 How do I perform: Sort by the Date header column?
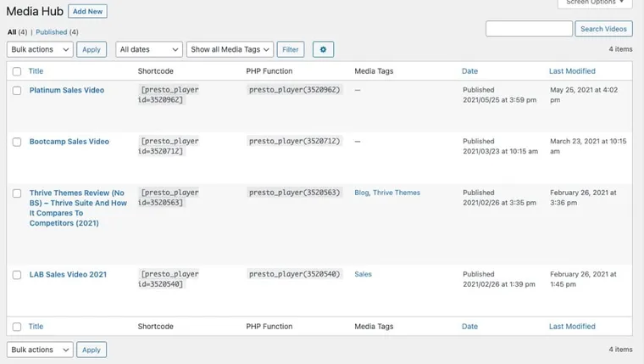click(x=469, y=71)
